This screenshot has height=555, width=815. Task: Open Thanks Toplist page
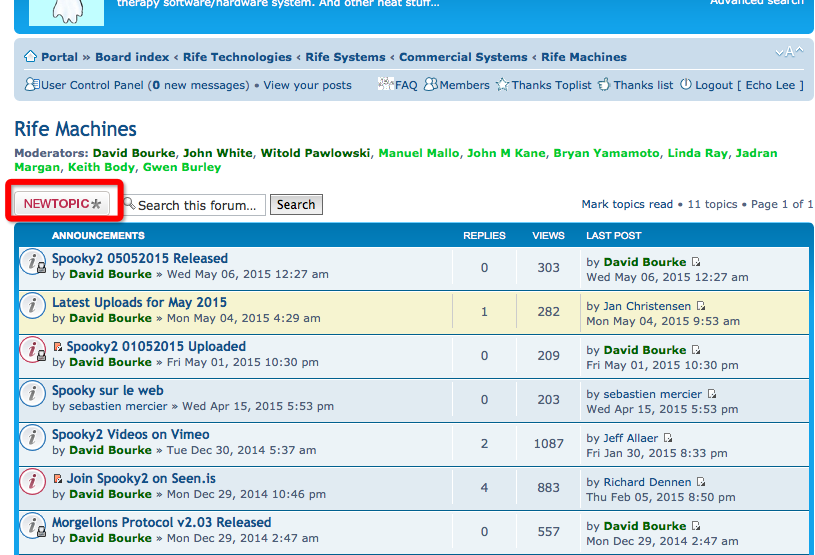[x=551, y=85]
